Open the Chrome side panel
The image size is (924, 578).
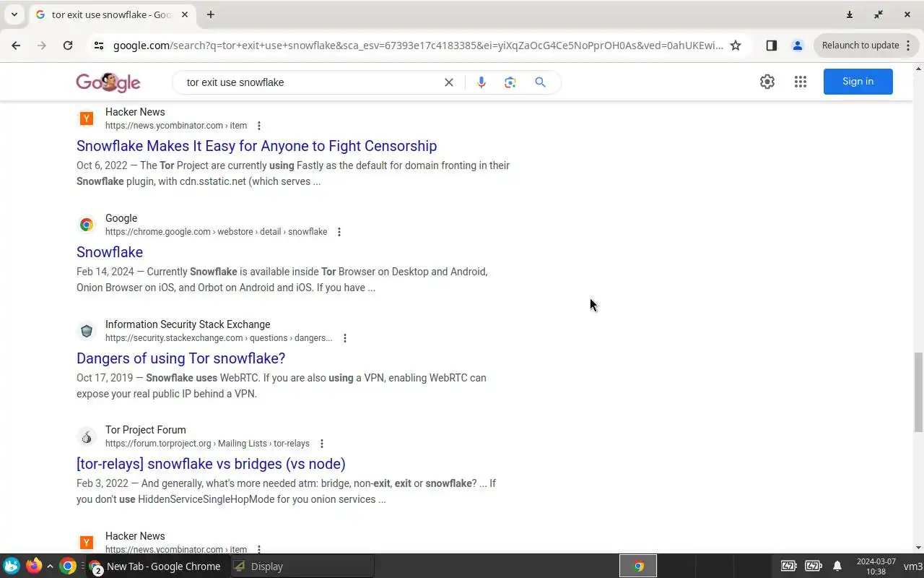coord(771,45)
